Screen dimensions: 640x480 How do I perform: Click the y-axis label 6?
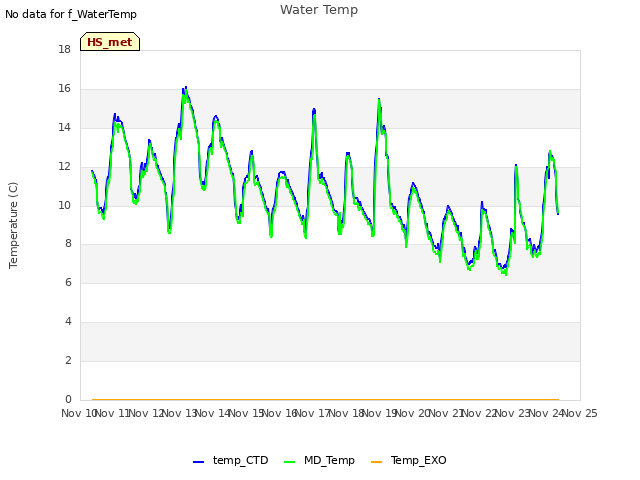click(68, 282)
